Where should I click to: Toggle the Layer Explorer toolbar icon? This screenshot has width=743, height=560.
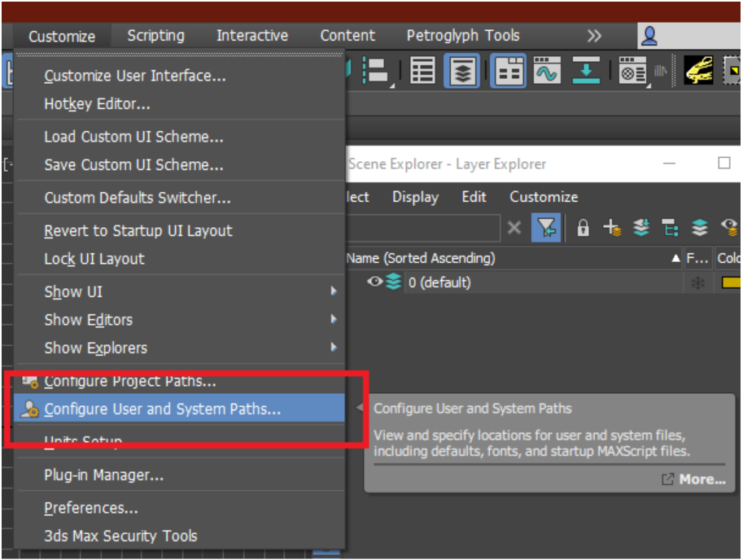tap(462, 71)
